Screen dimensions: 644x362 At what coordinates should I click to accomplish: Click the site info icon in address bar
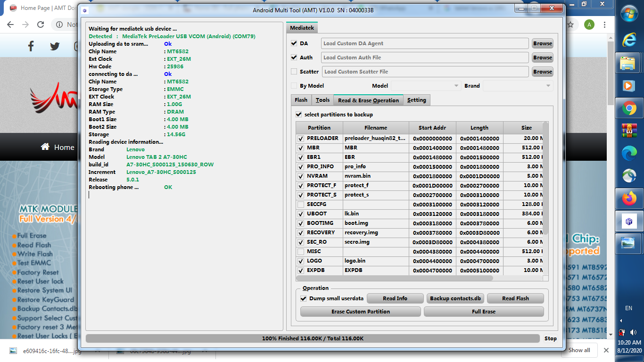[x=60, y=25]
